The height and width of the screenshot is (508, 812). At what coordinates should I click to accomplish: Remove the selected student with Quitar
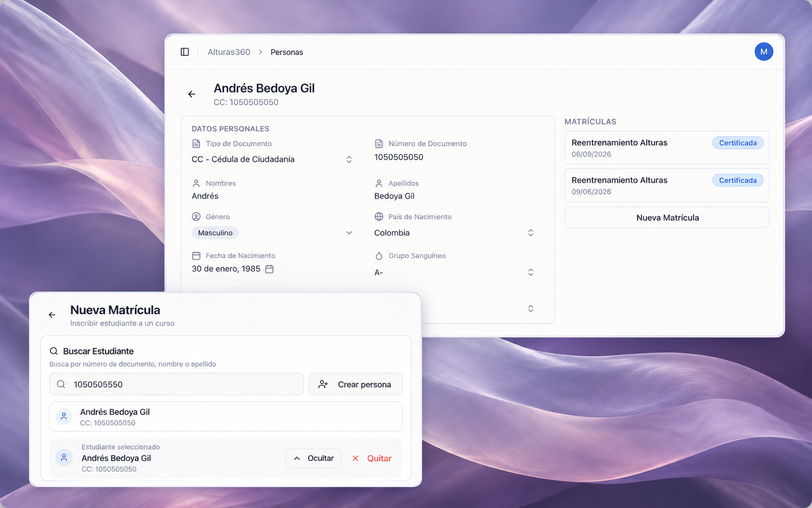[x=372, y=458]
